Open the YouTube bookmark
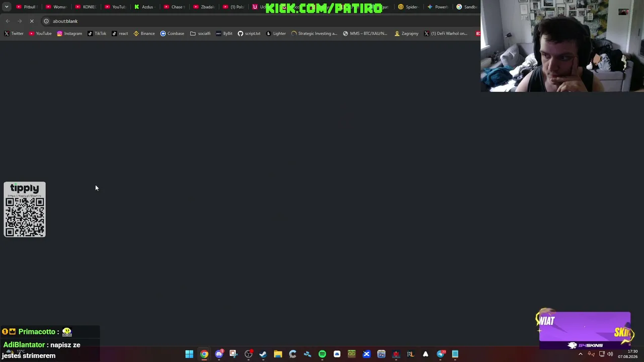The image size is (644, 362). [40, 34]
